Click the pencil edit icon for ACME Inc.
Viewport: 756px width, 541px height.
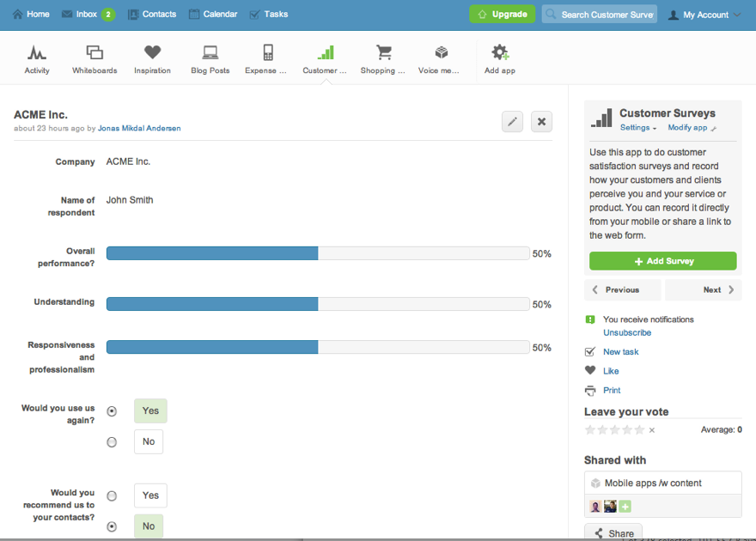click(x=513, y=122)
